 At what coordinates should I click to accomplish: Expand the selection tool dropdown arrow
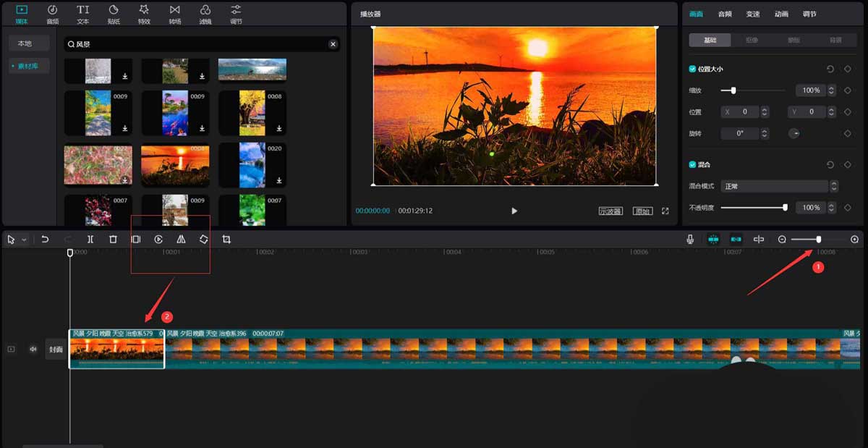coord(24,240)
